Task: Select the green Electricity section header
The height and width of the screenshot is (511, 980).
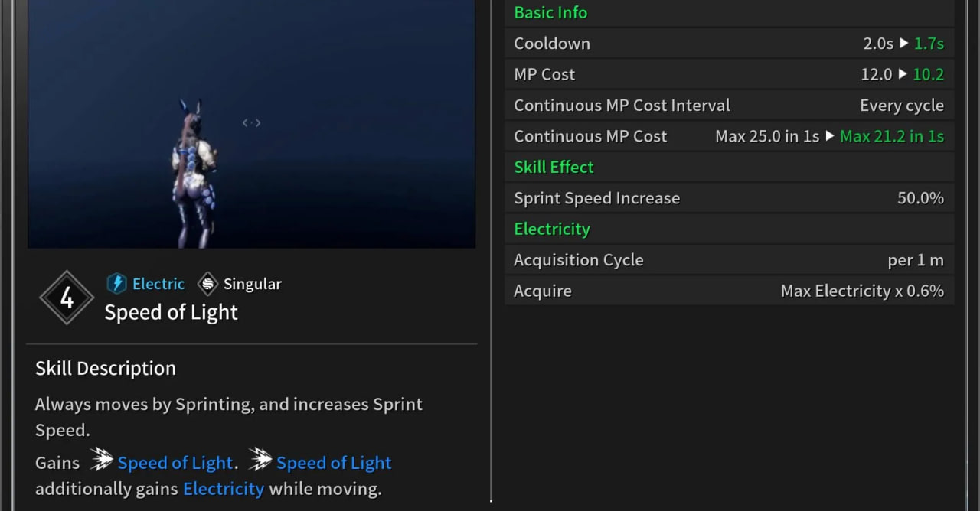Action: click(x=552, y=229)
